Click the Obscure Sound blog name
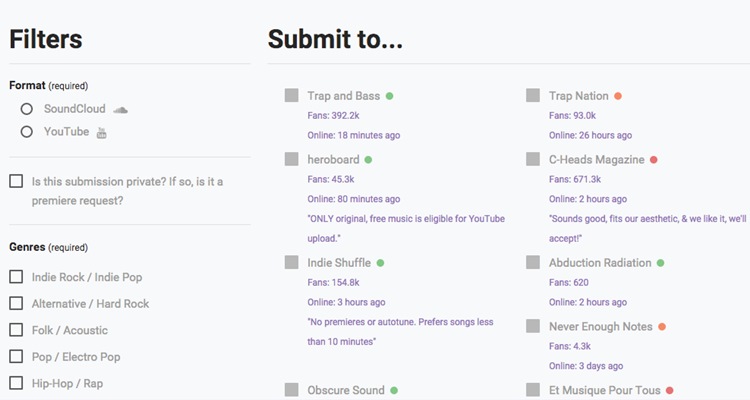Screen dimensions: 750x400 [346, 390]
